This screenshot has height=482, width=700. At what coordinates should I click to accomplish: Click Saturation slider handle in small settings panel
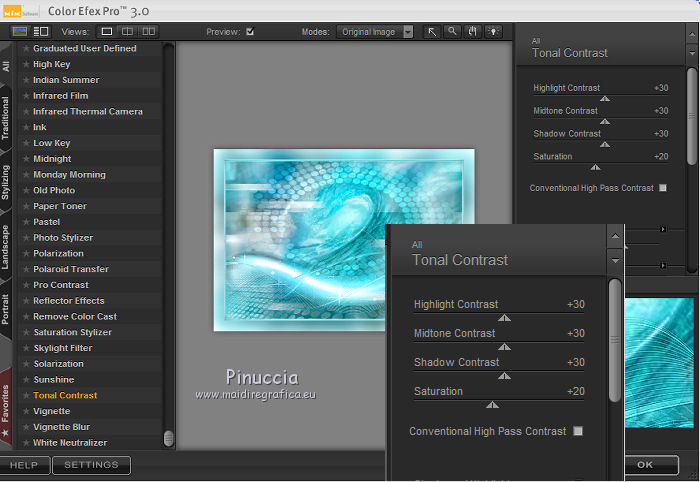[596, 167]
